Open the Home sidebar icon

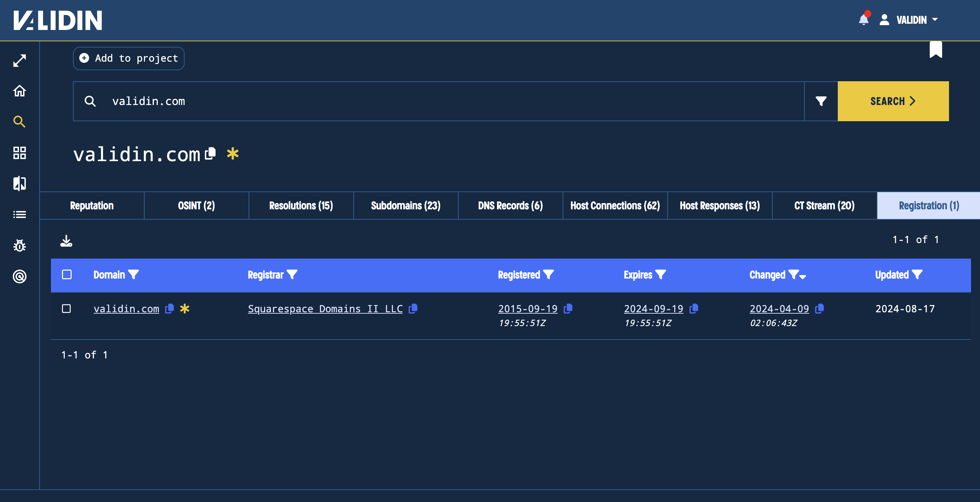point(19,91)
